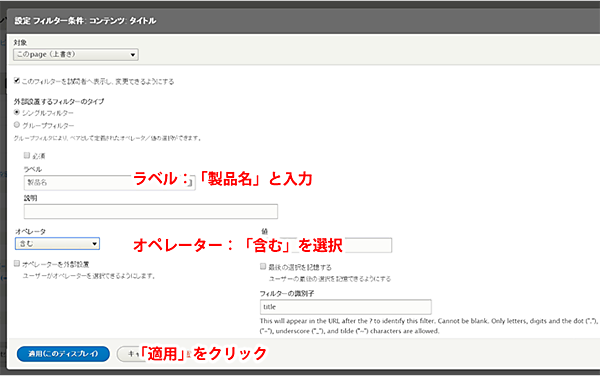The image size is (600, 376).
Task: Click the 適用(このディスプレイ) button
Action: pyautogui.click(x=63, y=354)
